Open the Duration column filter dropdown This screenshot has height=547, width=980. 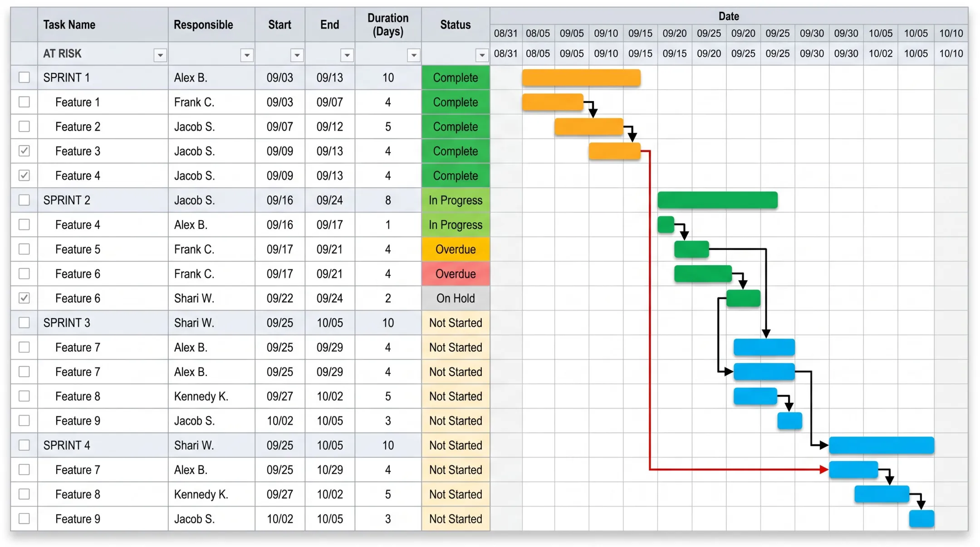(x=414, y=55)
